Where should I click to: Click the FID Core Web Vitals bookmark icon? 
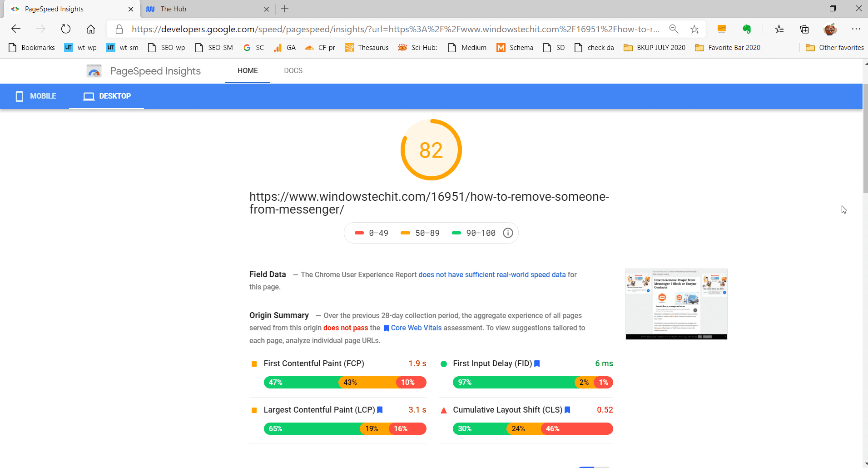[537, 363]
